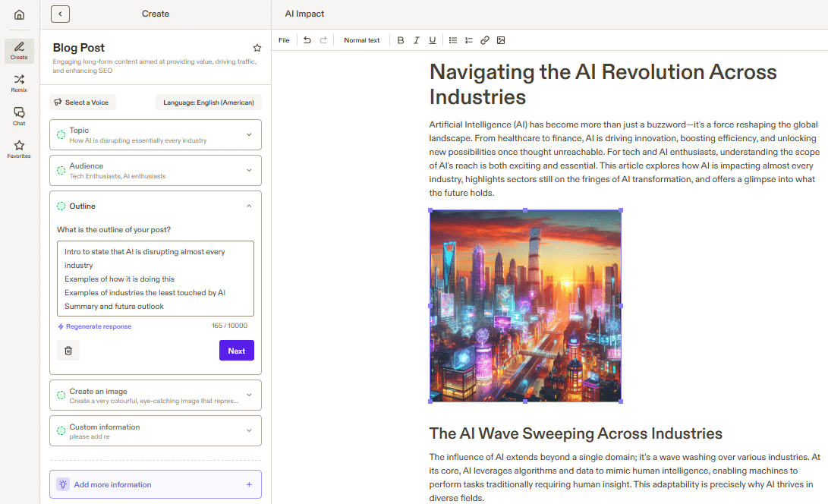Insert a numbered list
This screenshot has height=504, width=828.
[468, 40]
